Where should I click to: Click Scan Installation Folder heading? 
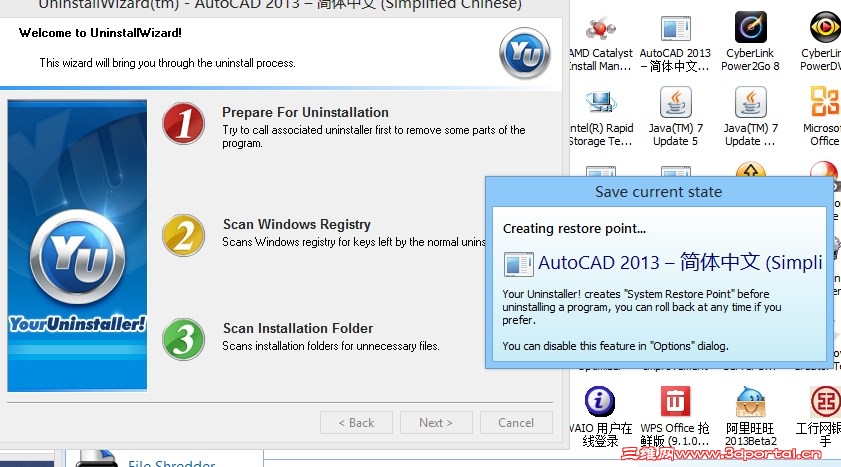tap(298, 328)
